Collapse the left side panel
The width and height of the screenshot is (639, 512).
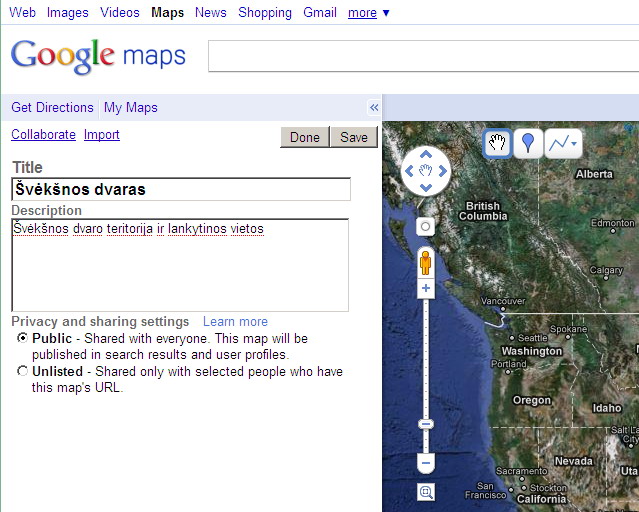[x=374, y=108]
